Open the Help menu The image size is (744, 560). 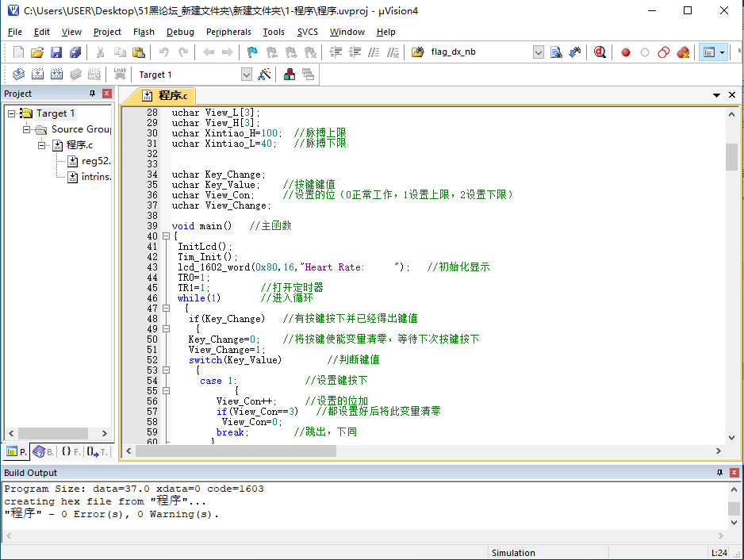tap(385, 32)
